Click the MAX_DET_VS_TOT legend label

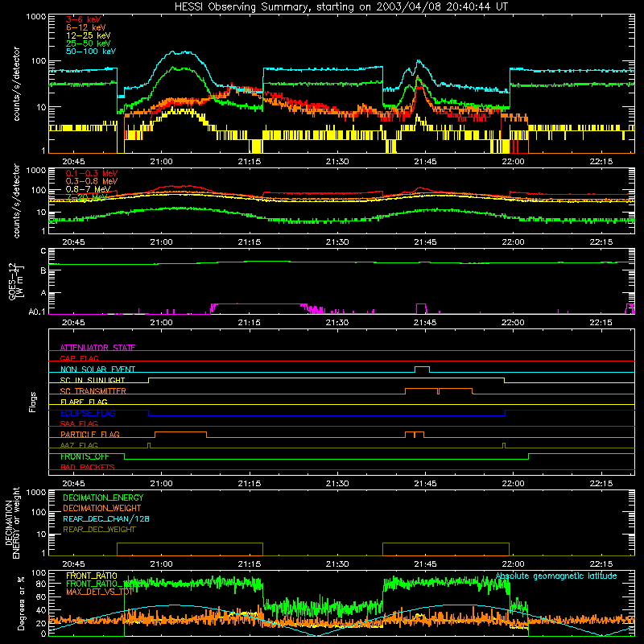tap(99, 592)
